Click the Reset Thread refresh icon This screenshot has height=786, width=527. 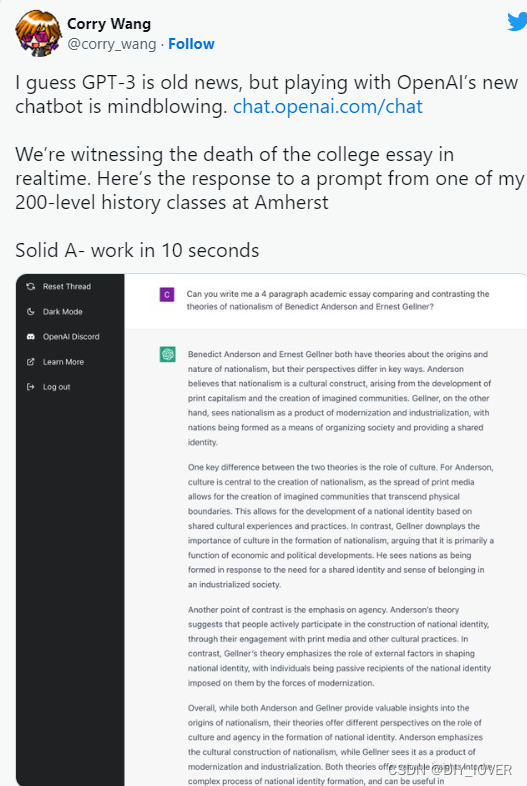pos(31,286)
